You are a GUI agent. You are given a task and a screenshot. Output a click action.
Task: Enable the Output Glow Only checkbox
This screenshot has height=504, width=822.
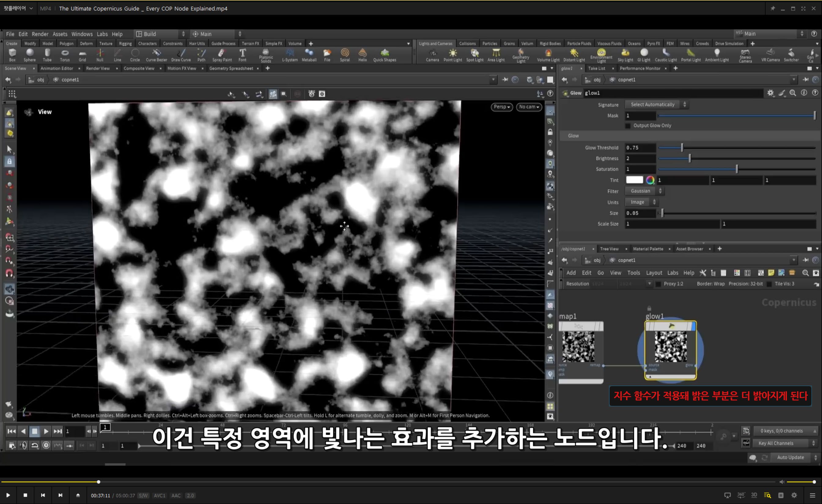[628, 126]
